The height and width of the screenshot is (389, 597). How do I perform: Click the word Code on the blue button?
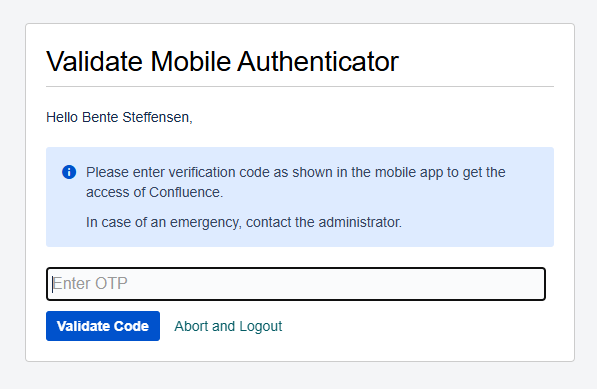(131, 326)
